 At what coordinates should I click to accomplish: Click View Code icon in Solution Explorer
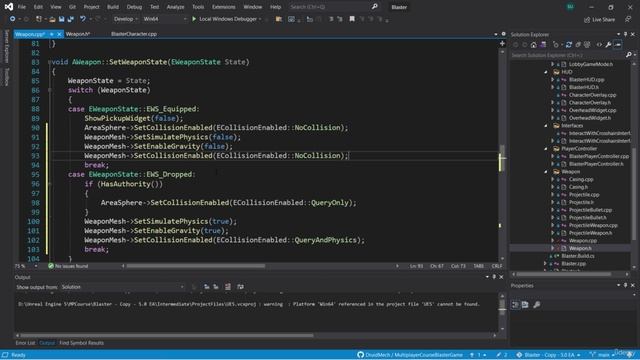pyautogui.click(x=599, y=44)
